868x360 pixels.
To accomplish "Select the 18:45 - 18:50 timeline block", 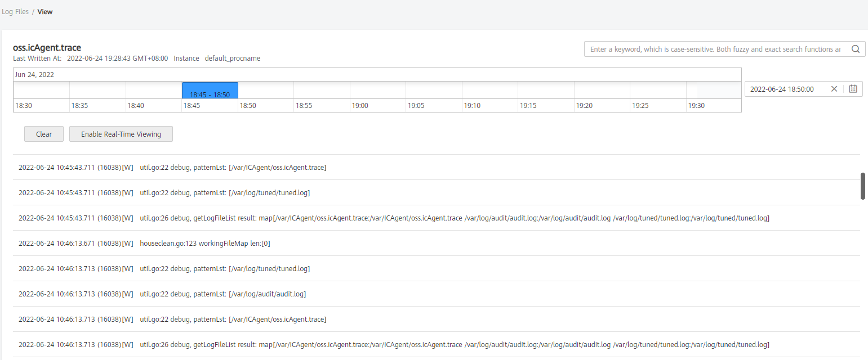I will click(210, 90).
